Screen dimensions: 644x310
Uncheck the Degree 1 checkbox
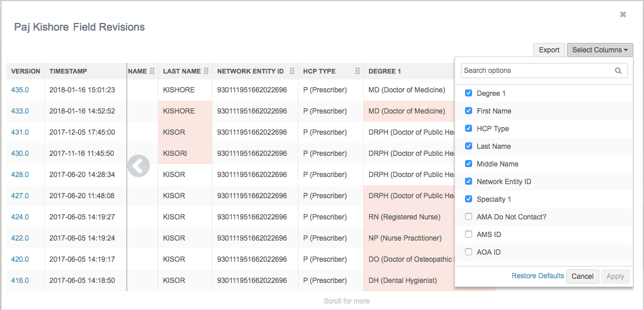click(x=469, y=94)
